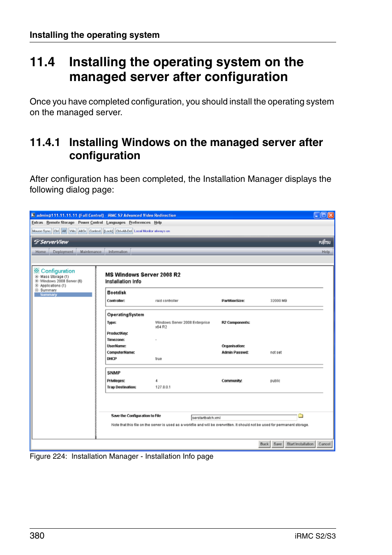Open the Power Control menu
This screenshot has width=392, height=555.
pyautogui.click(x=90, y=223)
